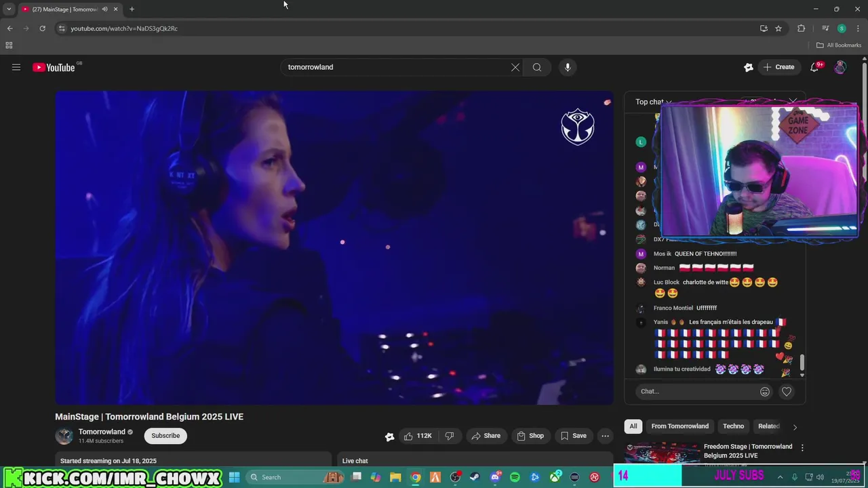Image resolution: width=868 pixels, height=488 pixels.
Task: Open Google Chrome taskbar icon
Action: [416, 477]
